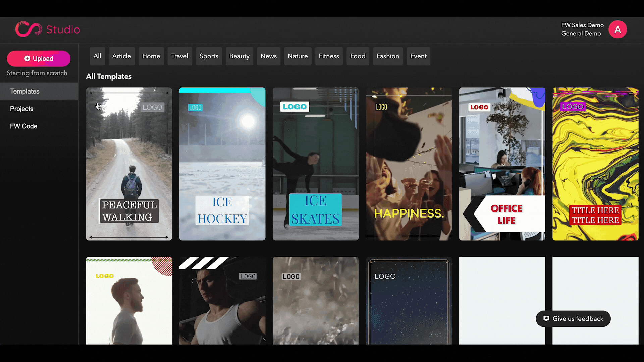This screenshot has width=644, height=362.
Task: Choose the Fitness category tab
Action: pyautogui.click(x=329, y=56)
